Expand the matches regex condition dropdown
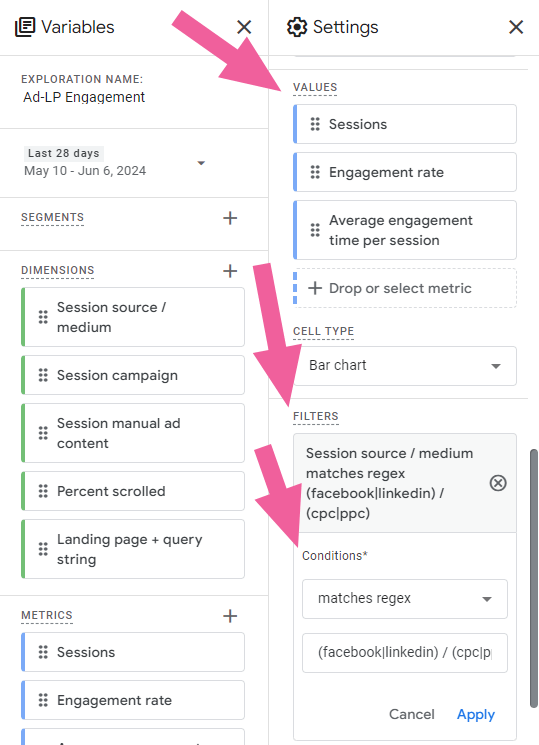539x745 pixels. click(405, 599)
